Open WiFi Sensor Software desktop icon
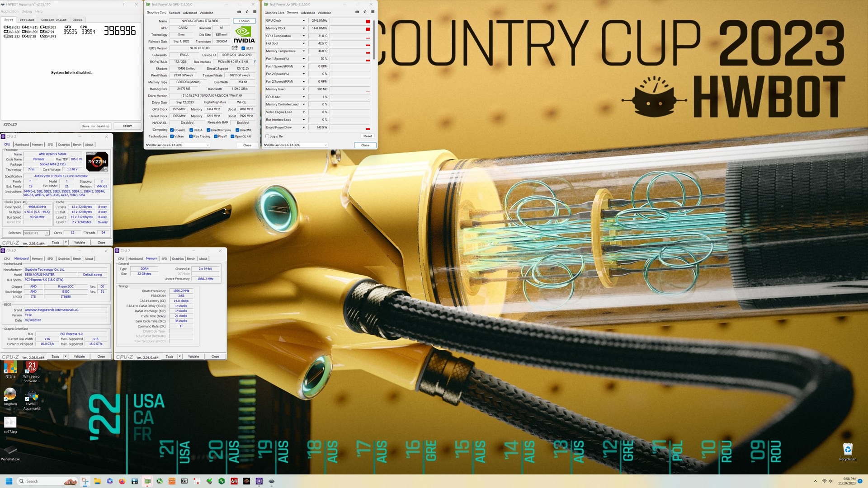The width and height of the screenshot is (868, 488). click(x=32, y=372)
